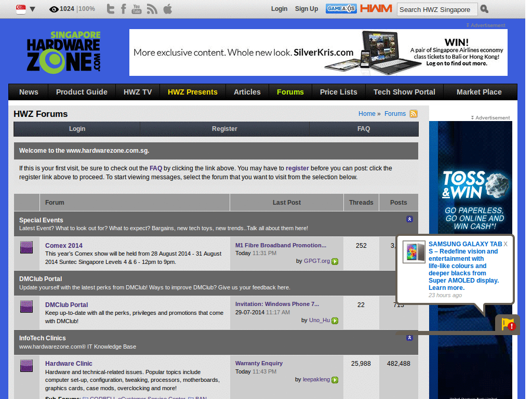
Task: Click the HWM logo
Action: (x=376, y=8)
